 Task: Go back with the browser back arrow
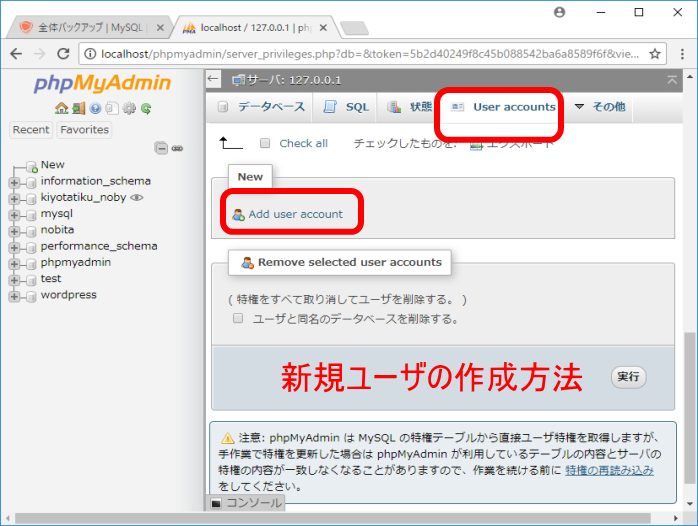tap(16, 54)
